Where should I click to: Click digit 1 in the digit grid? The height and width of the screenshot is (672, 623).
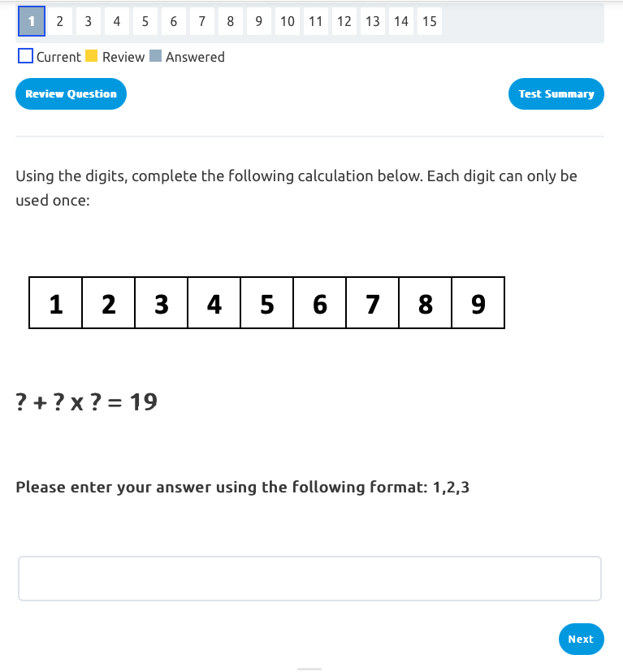click(56, 303)
